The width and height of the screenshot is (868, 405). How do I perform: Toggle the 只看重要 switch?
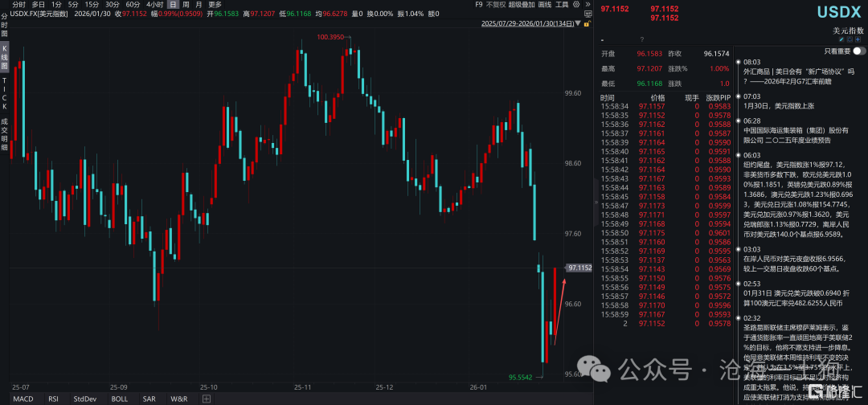click(859, 51)
